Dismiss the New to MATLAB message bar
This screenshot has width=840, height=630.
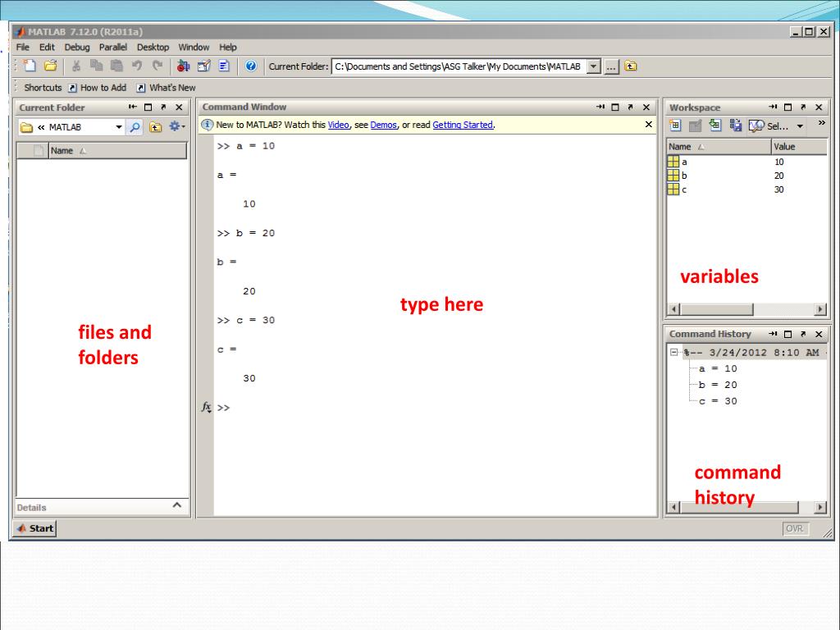[x=649, y=125]
